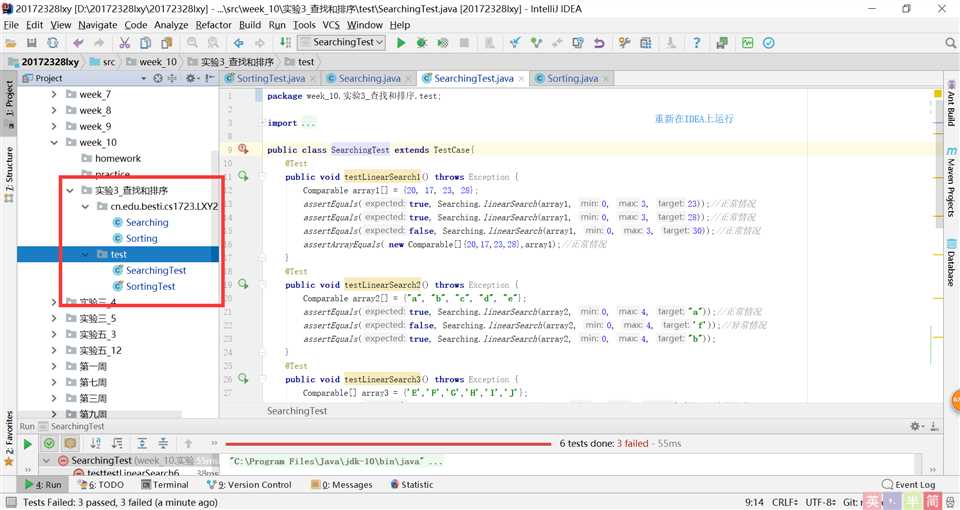Open the Event Log

[909, 484]
